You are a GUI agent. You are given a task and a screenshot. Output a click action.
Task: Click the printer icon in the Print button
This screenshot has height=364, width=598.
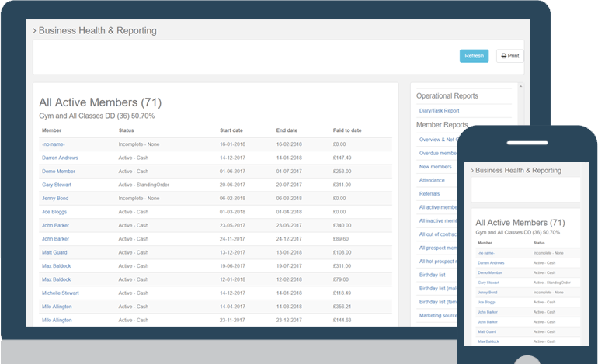[504, 57]
